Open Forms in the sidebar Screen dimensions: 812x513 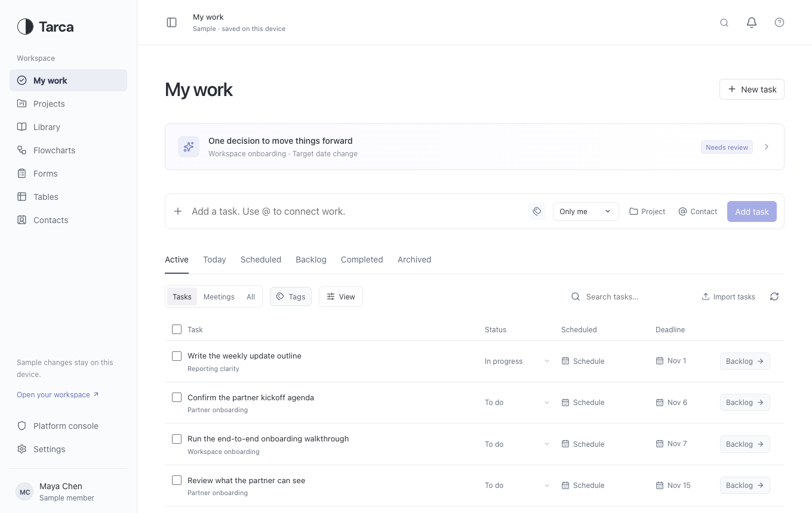68,174
